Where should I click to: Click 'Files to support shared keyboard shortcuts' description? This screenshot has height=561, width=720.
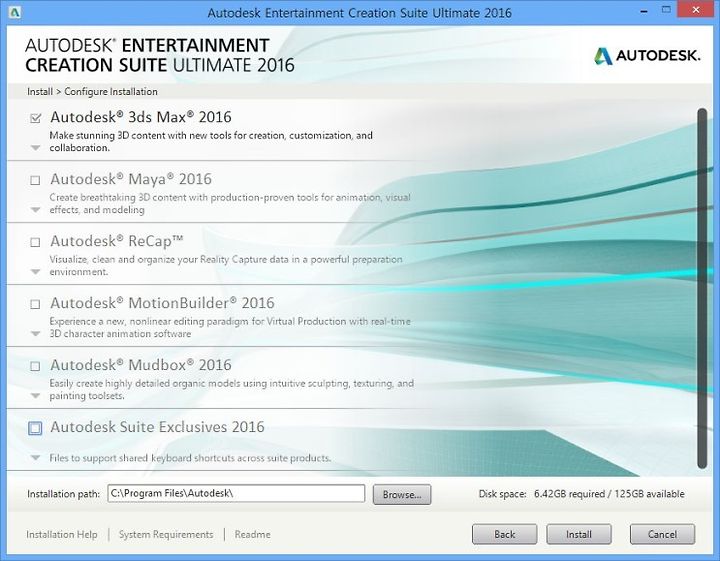(x=190, y=458)
